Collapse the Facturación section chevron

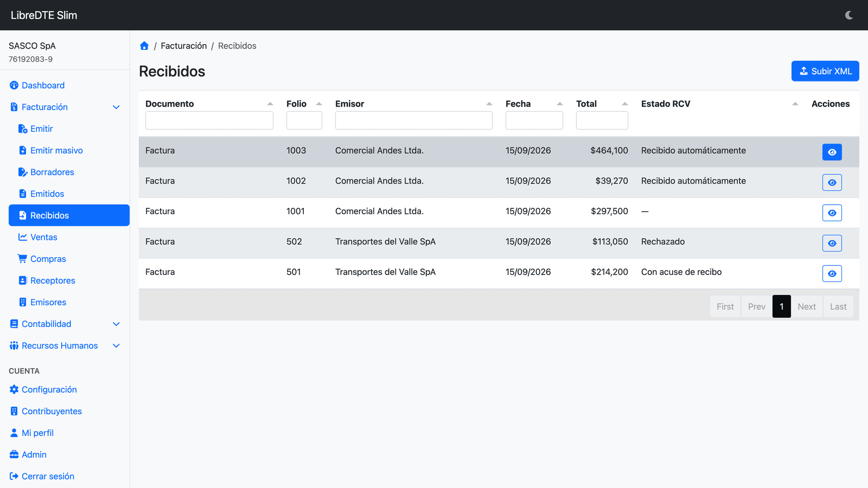pos(116,107)
